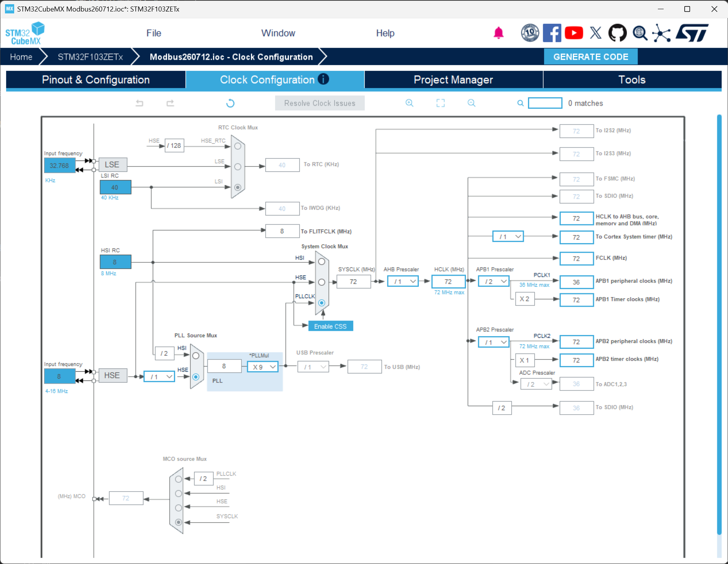This screenshot has height=564, width=728.
Task: Select LSI in RTC Clock Mux
Action: 238,187
